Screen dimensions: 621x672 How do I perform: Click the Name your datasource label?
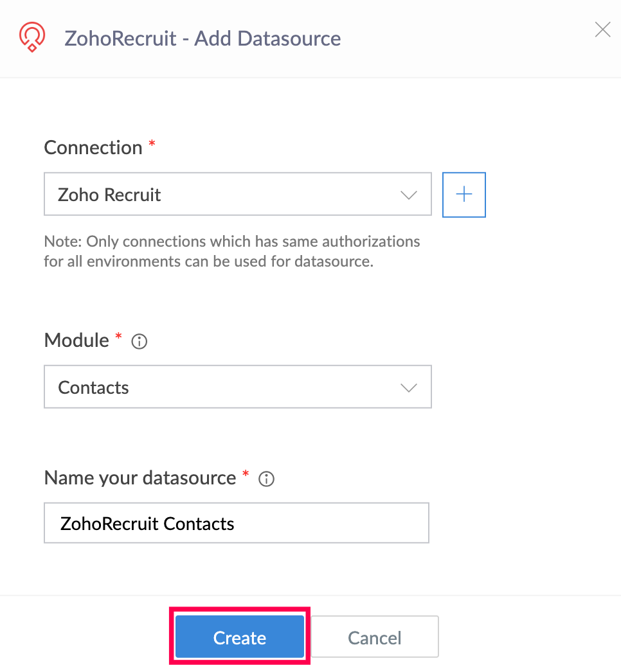[140, 478]
